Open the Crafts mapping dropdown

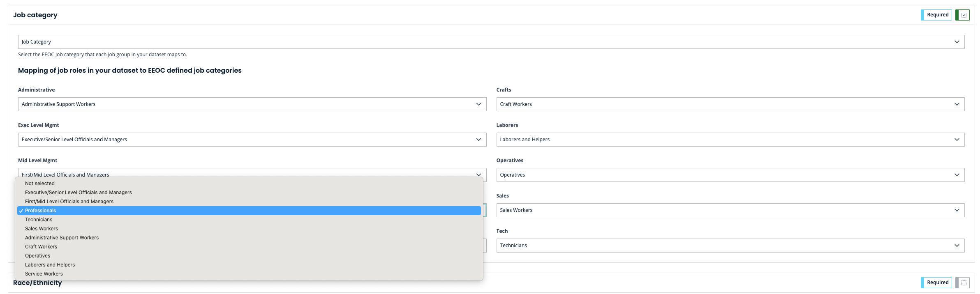coord(730,104)
